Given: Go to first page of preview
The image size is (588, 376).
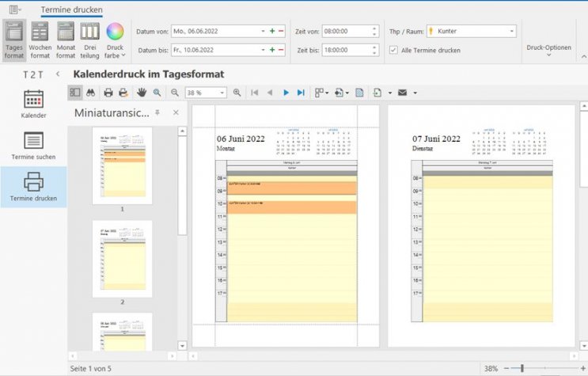Looking at the screenshot, I should (x=254, y=93).
